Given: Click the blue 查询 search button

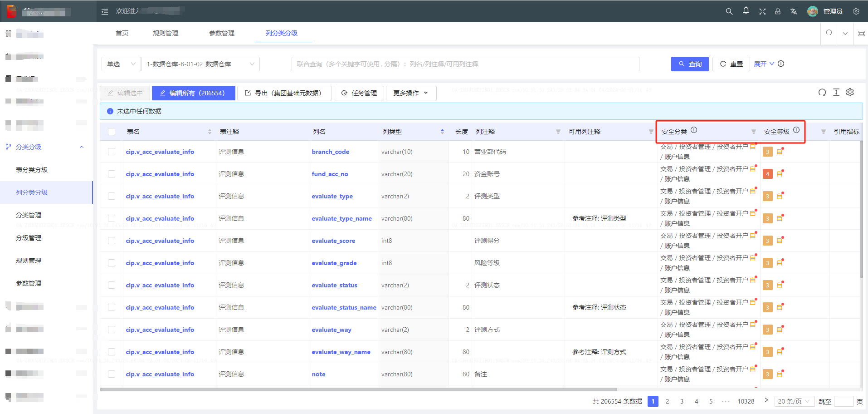Looking at the screenshot, I should (690, 64).
